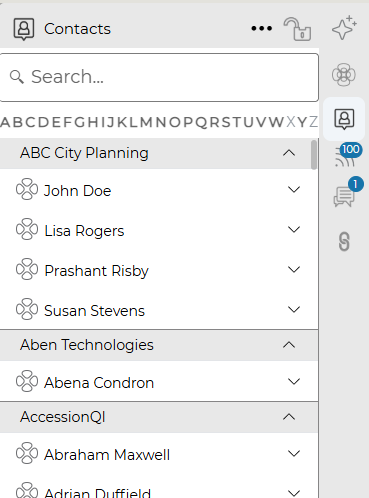369x498 pixels.
Task: Click the icon beside Abena Condron
Action: click(27, 381)
